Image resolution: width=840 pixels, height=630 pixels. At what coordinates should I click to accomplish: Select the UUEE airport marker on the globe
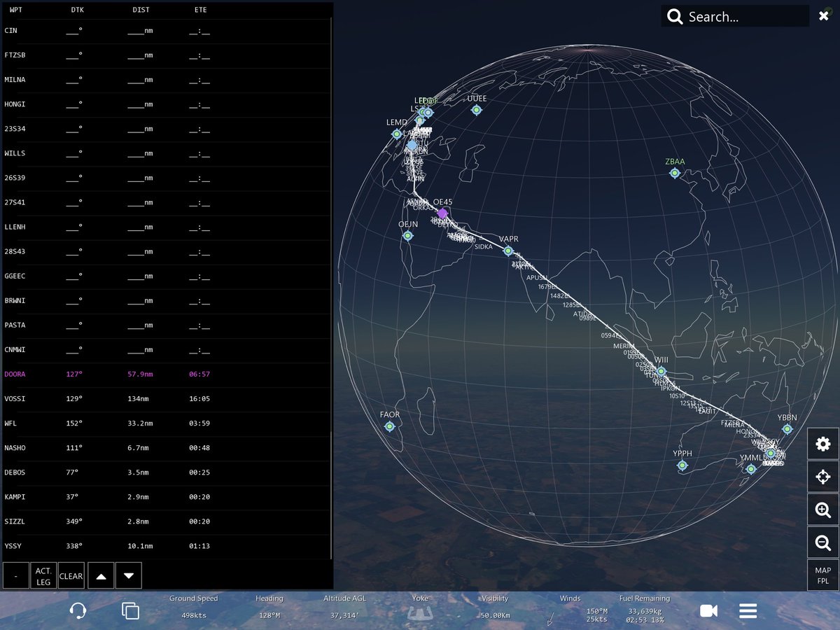coord(477,110)
